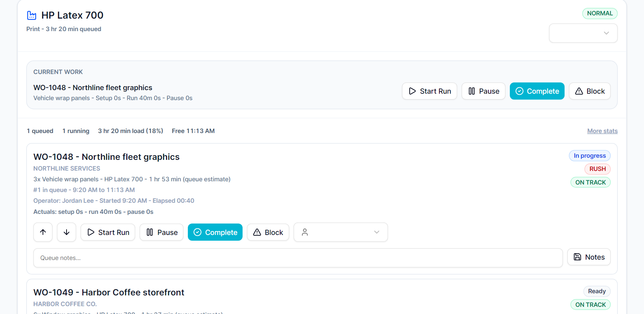Move WO-1048 up in queue

click(x=43, y=232)
